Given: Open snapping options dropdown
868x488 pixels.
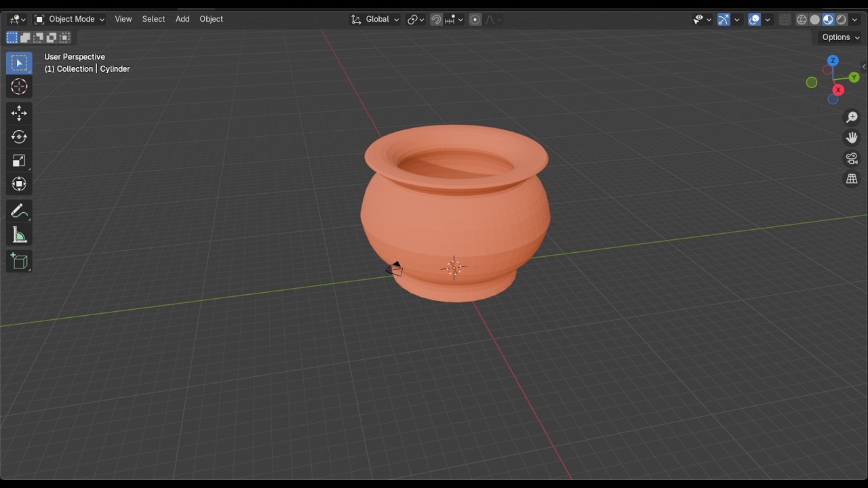Looking at the screenshot, I should tap(454, 20).
